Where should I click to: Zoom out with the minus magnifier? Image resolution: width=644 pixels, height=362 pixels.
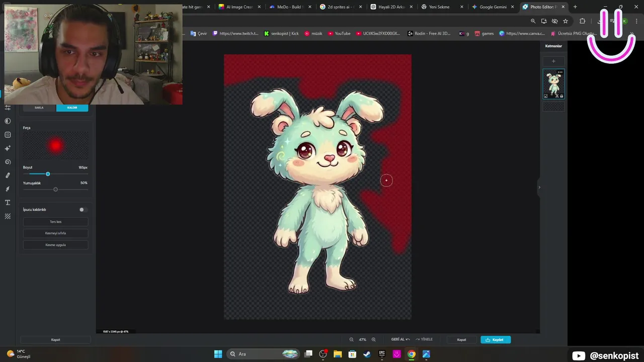(351, 339)
